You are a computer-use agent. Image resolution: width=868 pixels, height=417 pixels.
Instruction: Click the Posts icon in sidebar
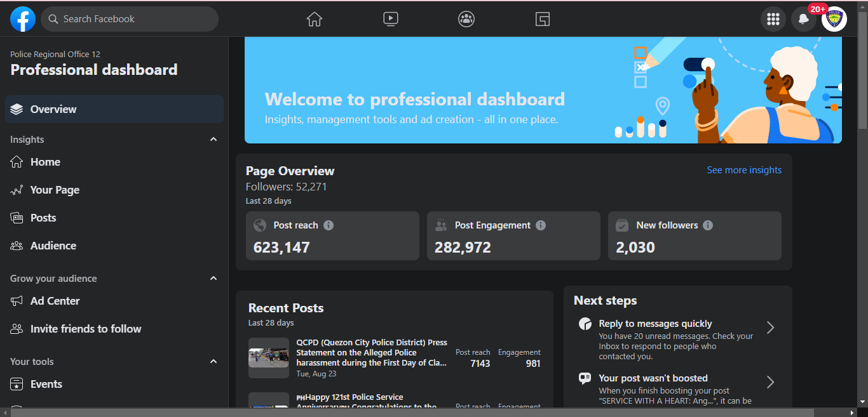[x=17, y=218]
